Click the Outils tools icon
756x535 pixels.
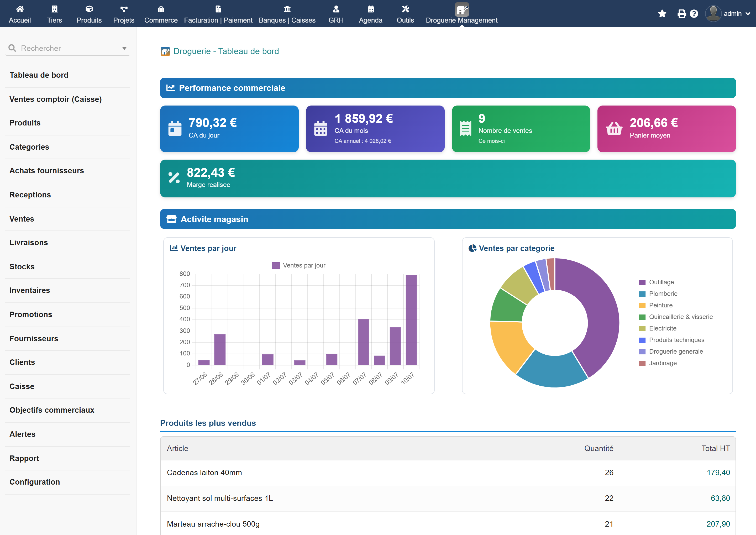click(x=405, y=9)
